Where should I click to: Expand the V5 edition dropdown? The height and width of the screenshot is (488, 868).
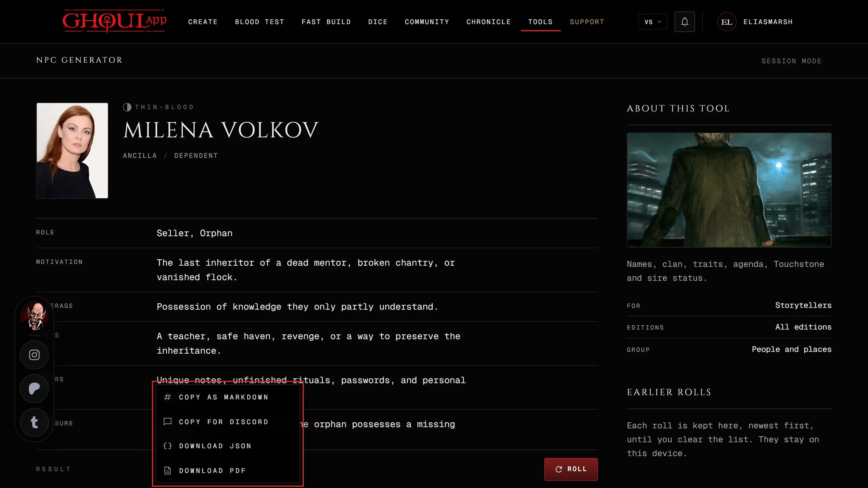point(652,22)
